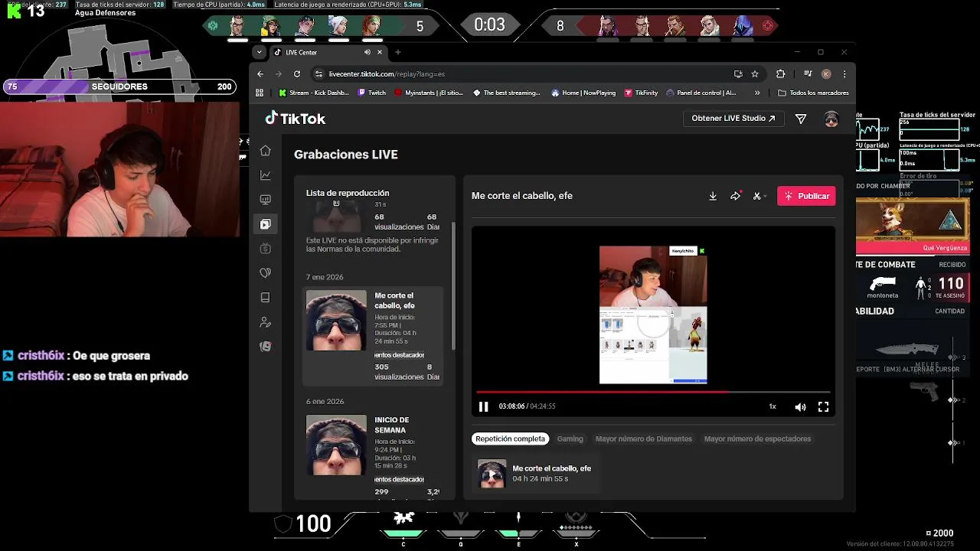This screenshot has width=980, height=551.
Task: Select the highlighted LIVE recordings sidebar icon
Action: (265, 224)
